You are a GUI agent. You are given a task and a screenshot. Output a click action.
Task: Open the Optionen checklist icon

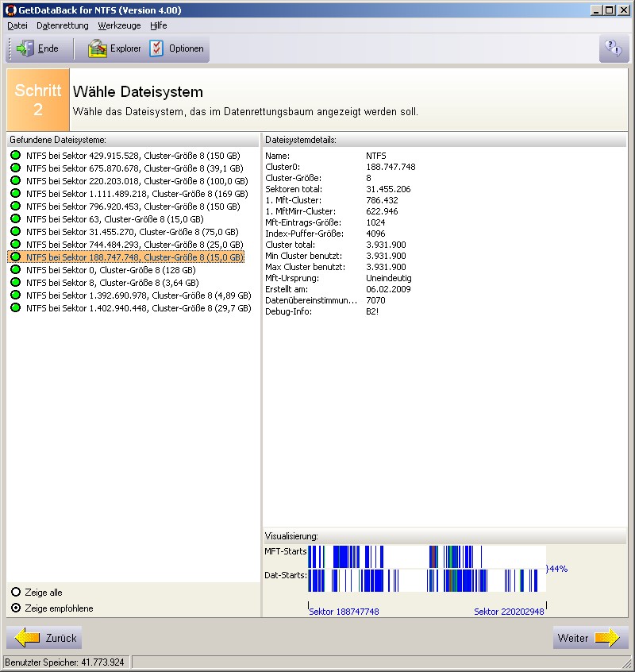[x=156, y=48]
